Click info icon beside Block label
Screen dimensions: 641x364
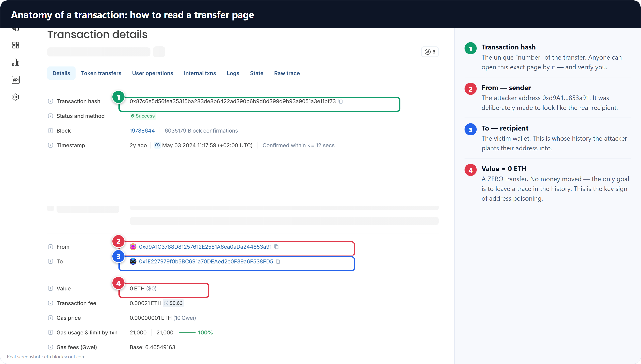click(51, 131)
